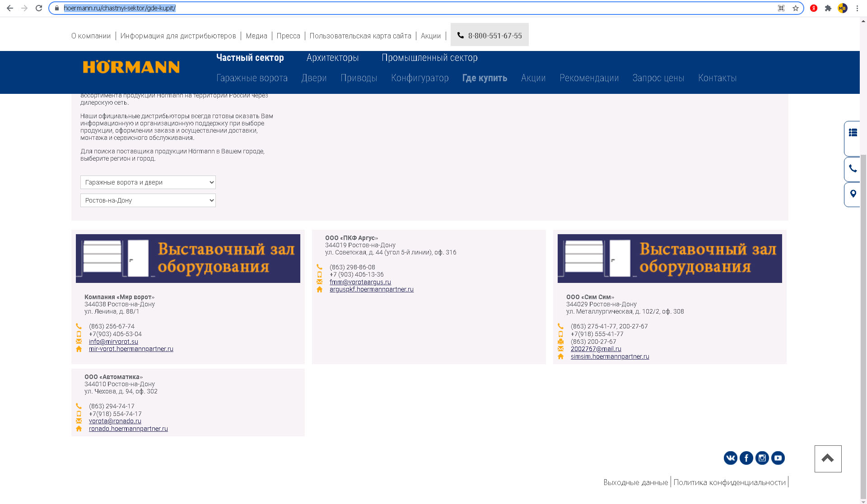Open the Пресса top link
Image resolution: width=867 pixels, height=504 pixels.
tap(289, 36)
